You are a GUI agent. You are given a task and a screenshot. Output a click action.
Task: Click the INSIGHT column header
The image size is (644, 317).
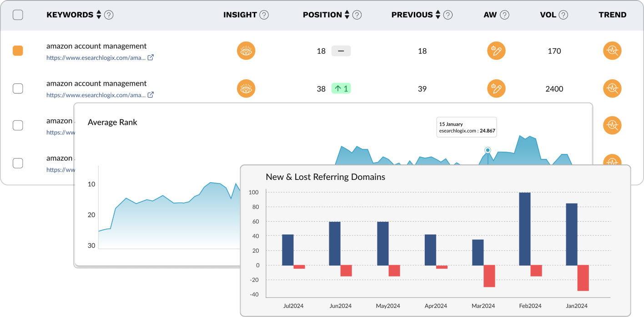[x=241, y=15]
